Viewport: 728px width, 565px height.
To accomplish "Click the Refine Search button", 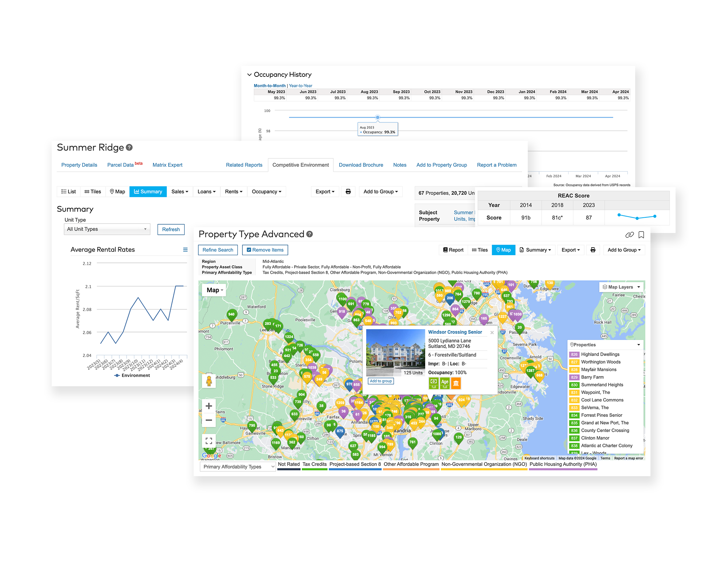I will (x=218, y=250).
